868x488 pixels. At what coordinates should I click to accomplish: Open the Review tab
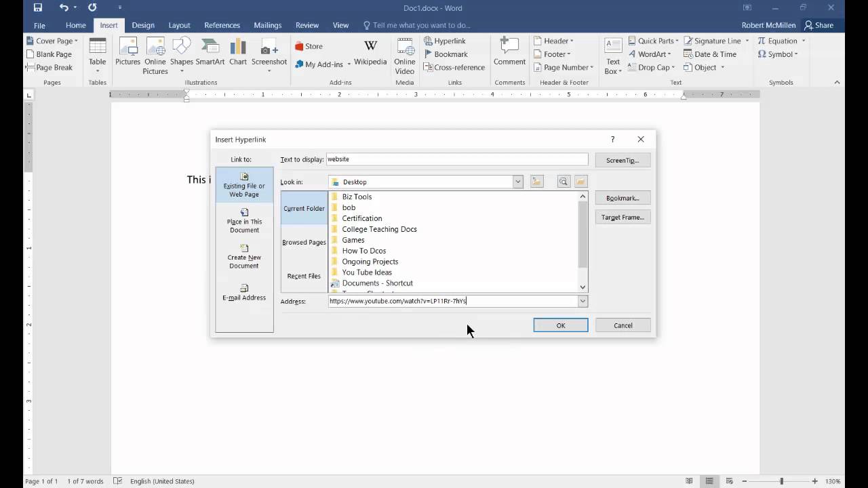coord(307,25)
